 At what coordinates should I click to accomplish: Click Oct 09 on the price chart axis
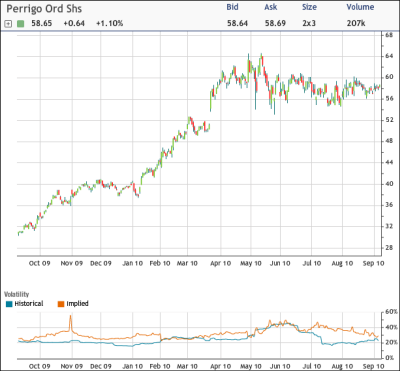tap(39, 263)
